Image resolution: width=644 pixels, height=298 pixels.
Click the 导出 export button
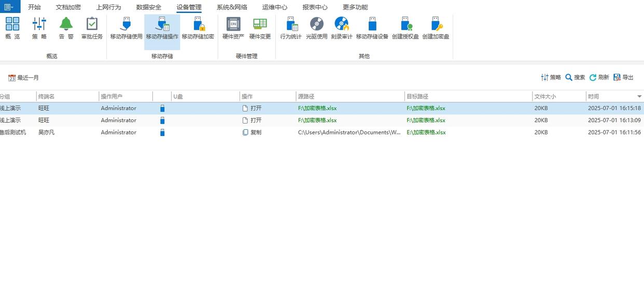pyautogui.click(x=623, y=77)
